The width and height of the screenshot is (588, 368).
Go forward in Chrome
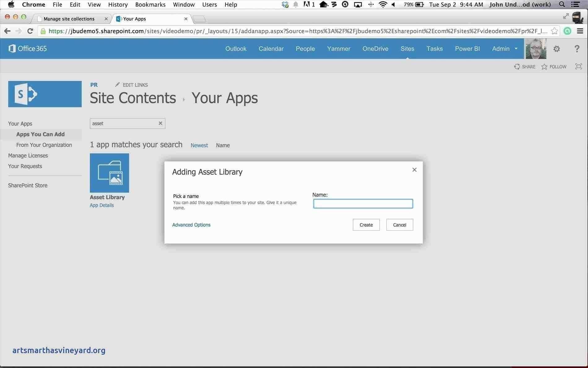tap(19, 31)
